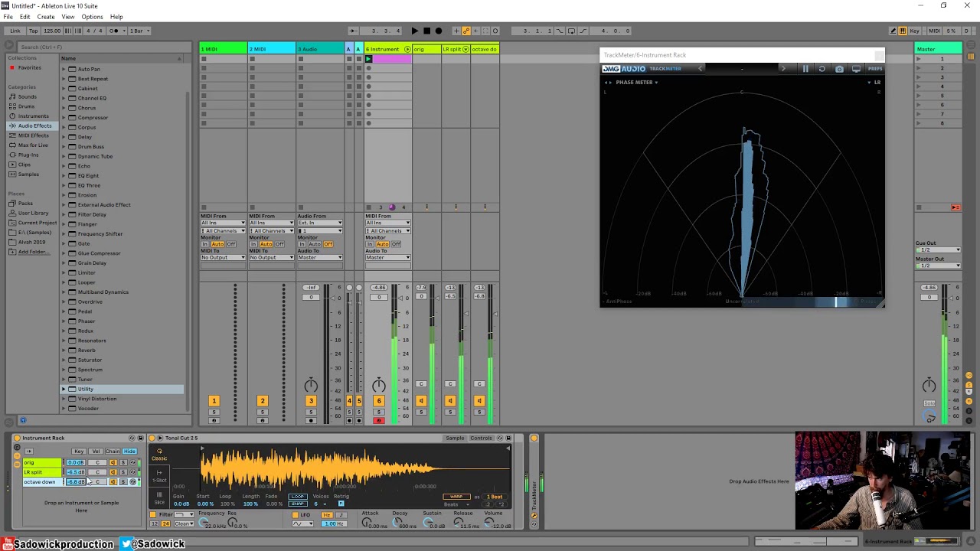Click the Hide button in the rack
980x551 pixels.
[129, 452]
